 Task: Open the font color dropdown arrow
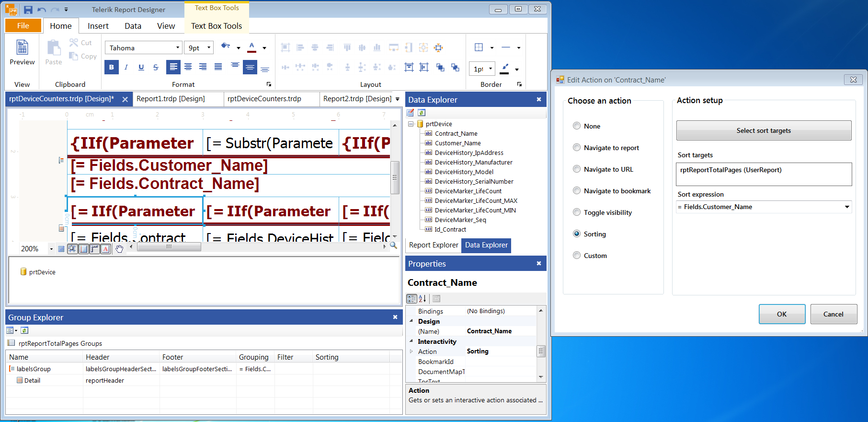click(x=264, y=48)
